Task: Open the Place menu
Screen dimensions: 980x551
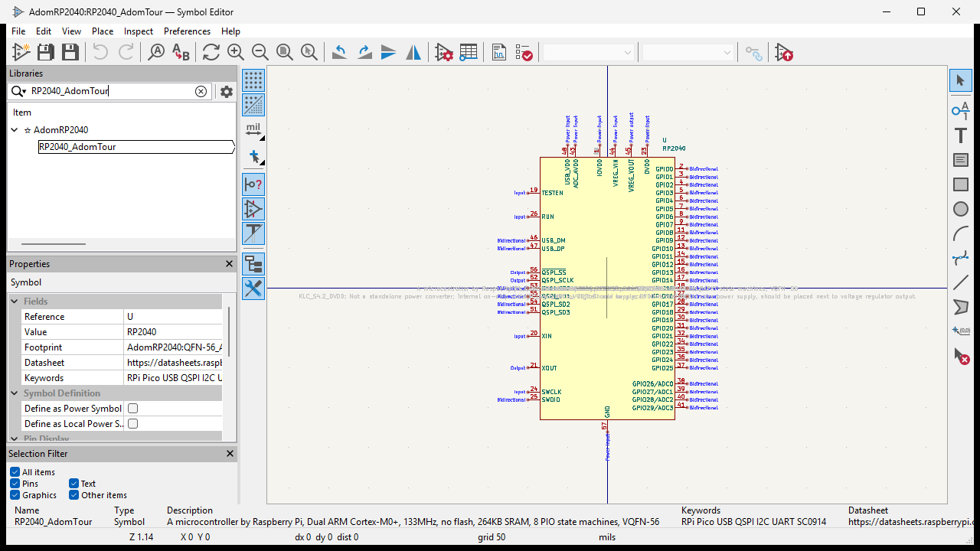Action: coord(103,31)
